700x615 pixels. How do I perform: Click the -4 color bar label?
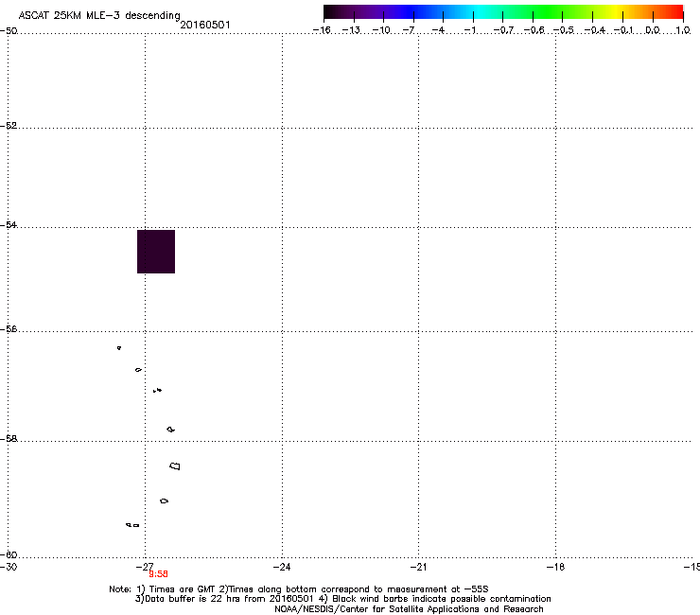coord(438,30)
